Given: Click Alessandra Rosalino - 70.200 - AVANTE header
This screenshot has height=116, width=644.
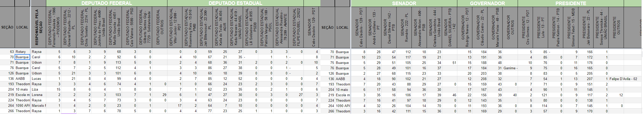Looking at the screenshot, I should click(x=281, y=27).
